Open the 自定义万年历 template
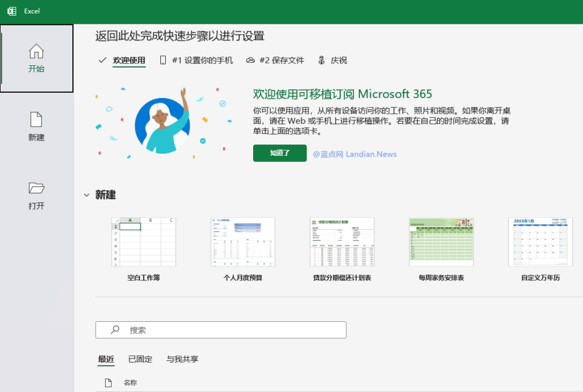Screen dimensions: 583x392 coord(540,249)
